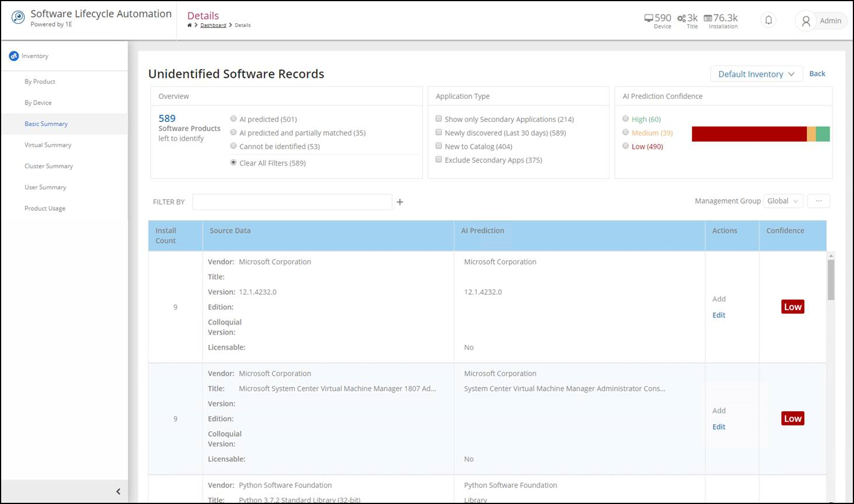The image size is (854, 504).
Task: Click Edit for the first software record
Action: point(719,315)
